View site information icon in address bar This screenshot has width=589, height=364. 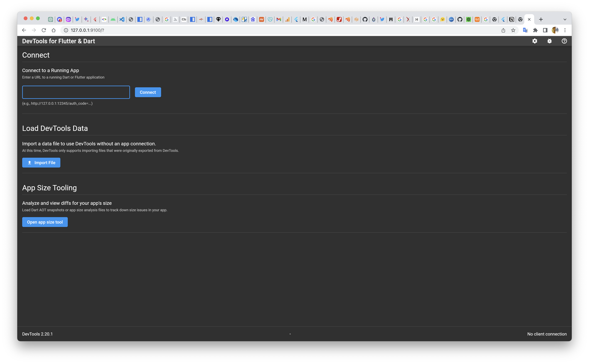pos(66,30)
